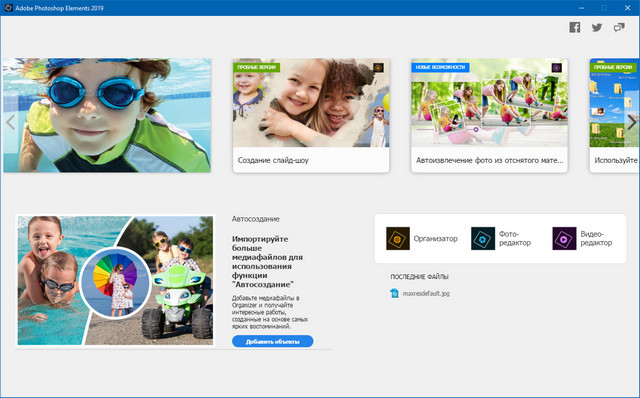Click the slideshow card children thumbnail
Screen dimensions: 640x398
(x=311, y=103)
